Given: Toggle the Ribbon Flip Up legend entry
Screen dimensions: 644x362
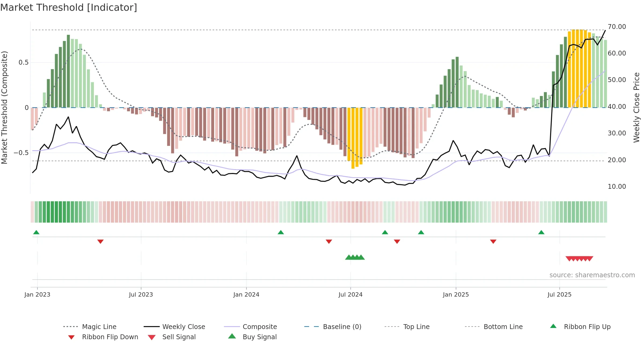Looking at the screenshot, I should (x=580, y=327).
